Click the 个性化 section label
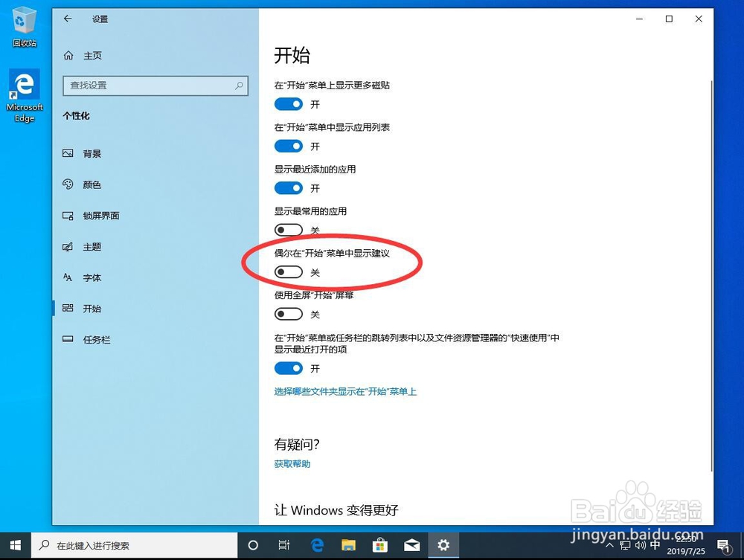 (x=77, y=116)
